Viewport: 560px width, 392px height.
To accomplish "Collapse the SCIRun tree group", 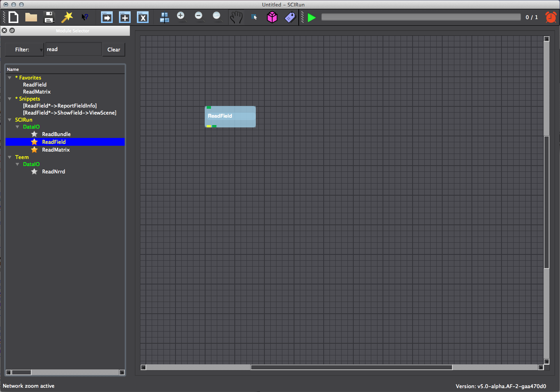I will 10,120.
